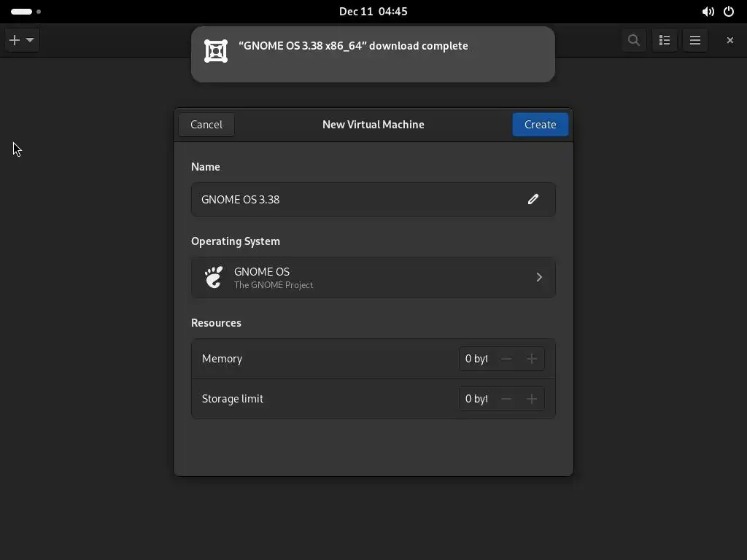Screen dimensions: 747x560
Task: Click the GNOME OS 3.38 name field
Action: (373, 199)
